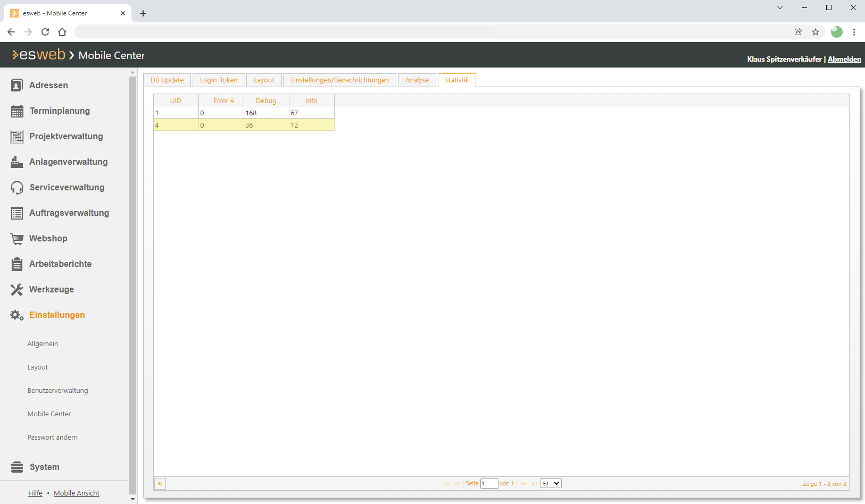Click the undo arrow icon below table
The image size is (865, 504).
[160, 484]
